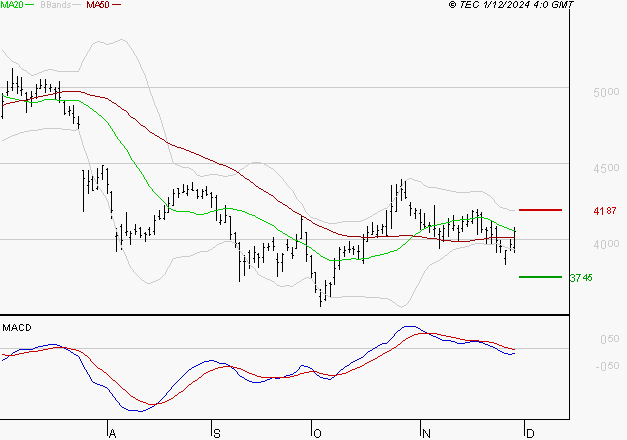Click the MACD panel label

17,328
